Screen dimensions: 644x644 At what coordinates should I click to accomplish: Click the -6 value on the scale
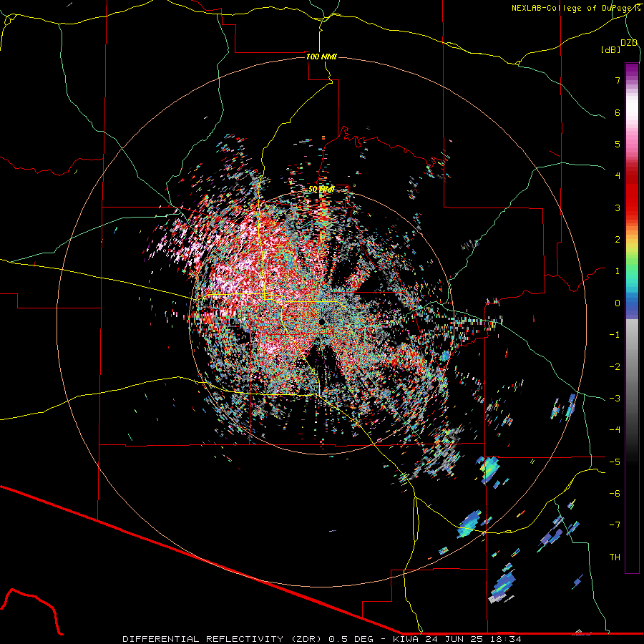click(x=615, y=493)
